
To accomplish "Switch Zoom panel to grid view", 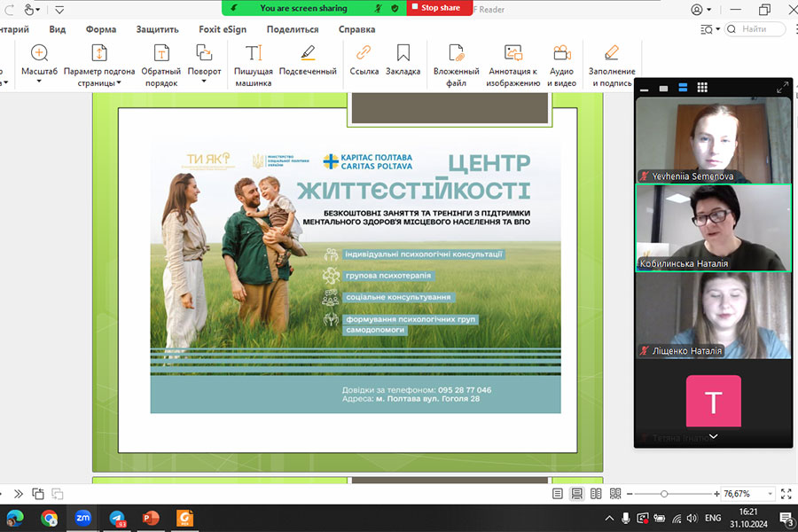I will coord(702,88).
